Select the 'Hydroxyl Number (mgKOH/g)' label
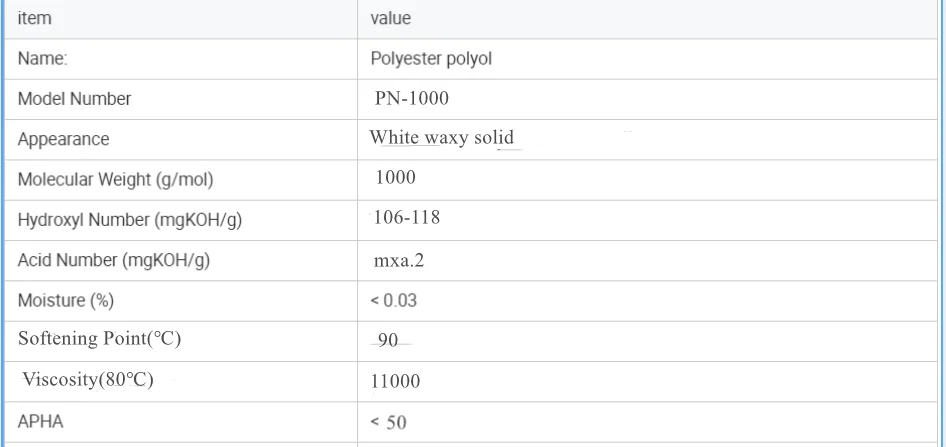This screenshot has width=946, height=447. pos(130,220)
